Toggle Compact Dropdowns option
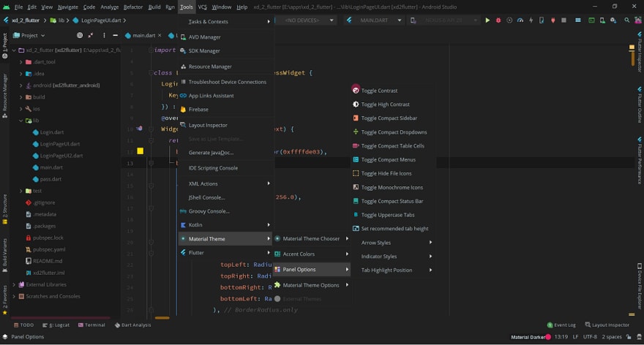The width and height of the screenshot is (644, 345). tap(394, 132)
